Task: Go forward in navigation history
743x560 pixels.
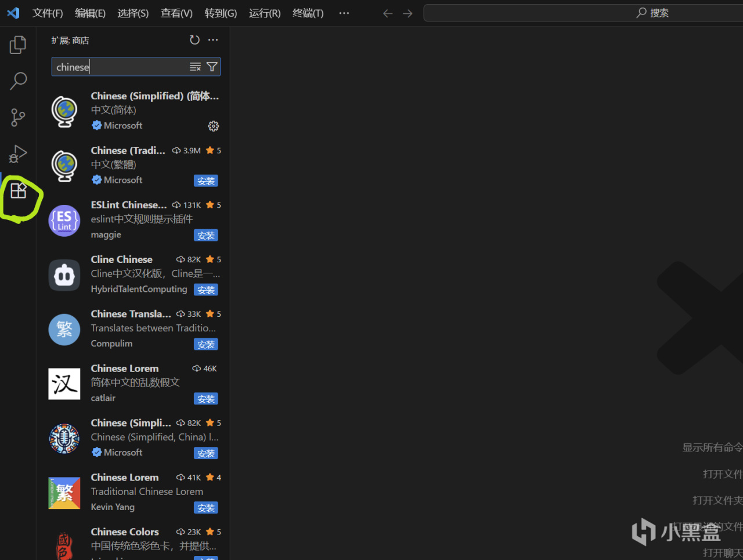Action: [x=407, y=13]
